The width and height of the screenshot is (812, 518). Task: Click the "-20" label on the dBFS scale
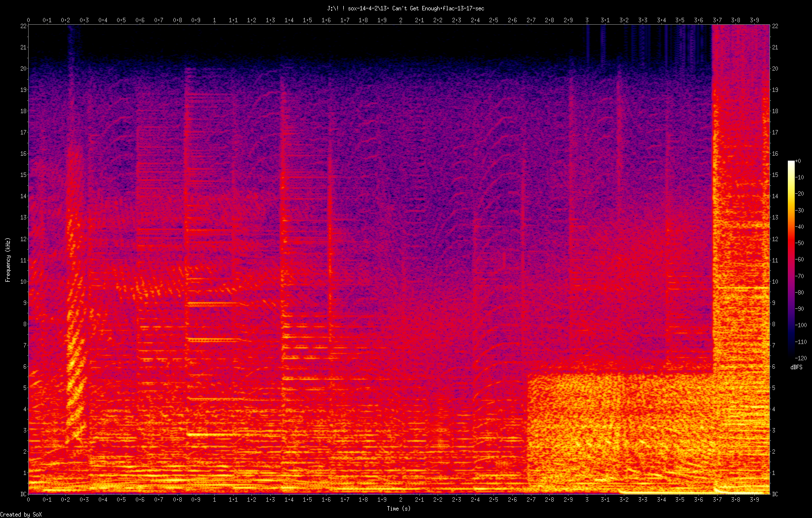point(800,194)
